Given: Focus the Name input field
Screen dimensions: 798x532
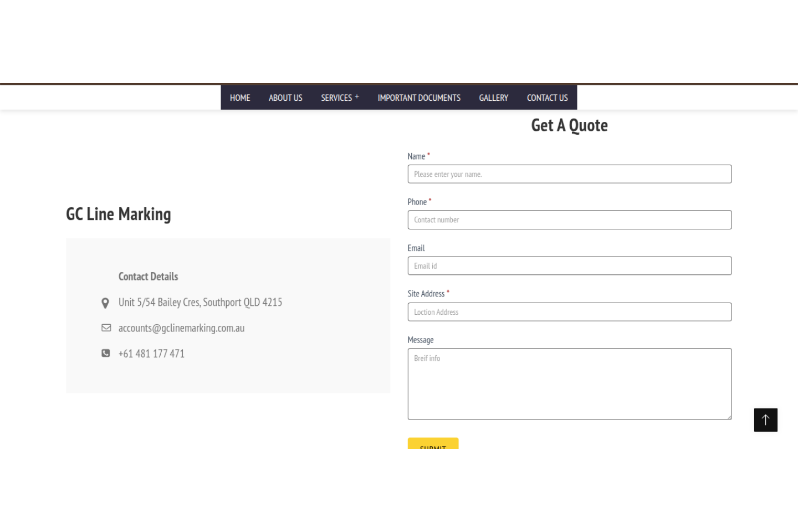Looking at the screenshot, I should pyautogui.click(x=570, y=174).
